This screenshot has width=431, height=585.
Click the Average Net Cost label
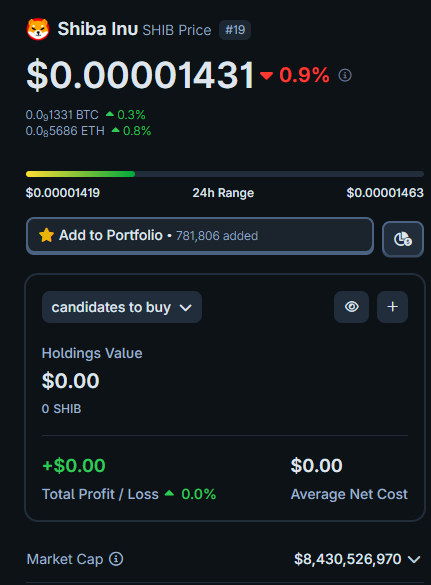pos(349,494)
